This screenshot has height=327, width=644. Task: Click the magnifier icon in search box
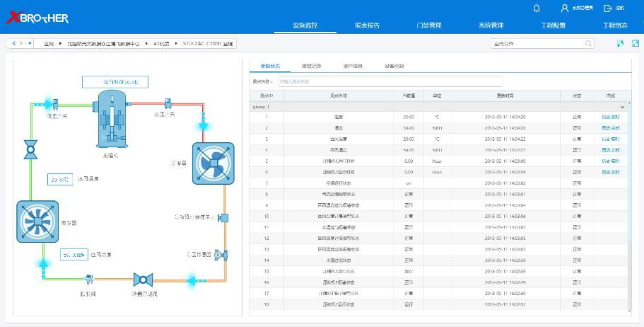(588, 44)
